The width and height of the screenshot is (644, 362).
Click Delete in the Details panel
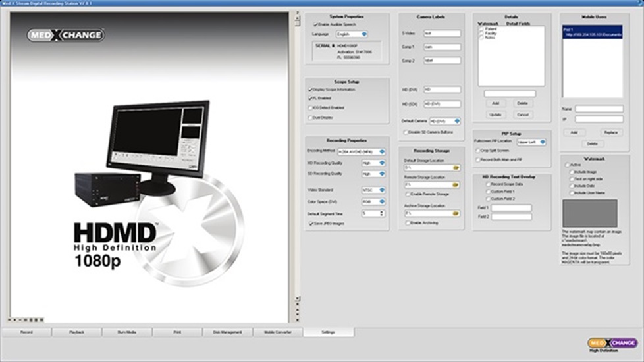[x=522, y=103]
